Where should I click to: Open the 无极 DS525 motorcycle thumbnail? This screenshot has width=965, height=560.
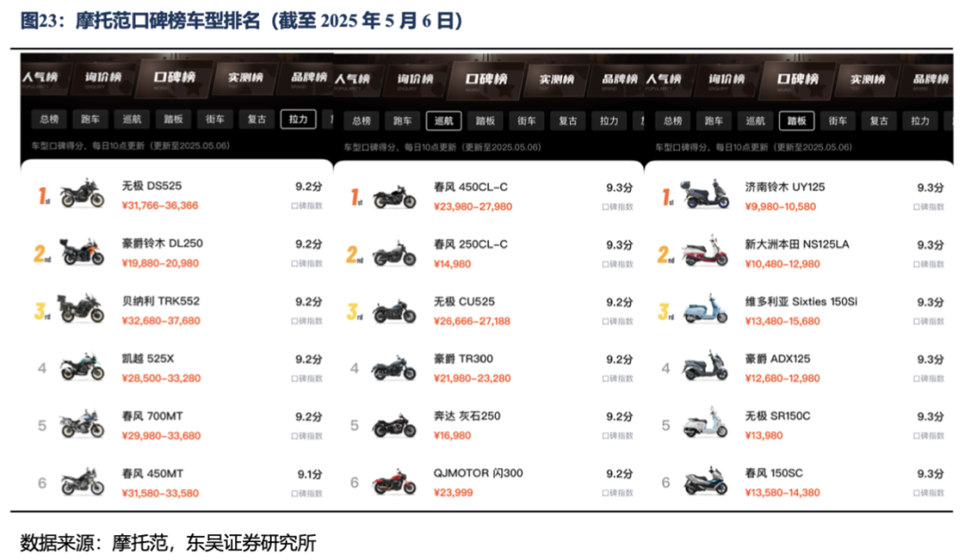(82, 194)
